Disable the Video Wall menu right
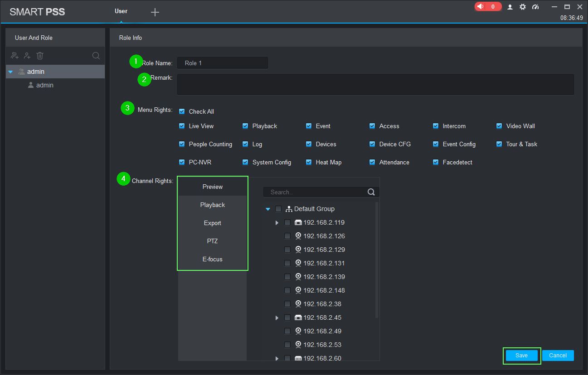 click(x=499, y=126)
